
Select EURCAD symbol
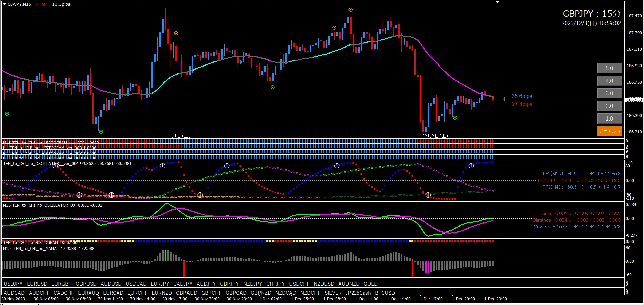point(113,293)
